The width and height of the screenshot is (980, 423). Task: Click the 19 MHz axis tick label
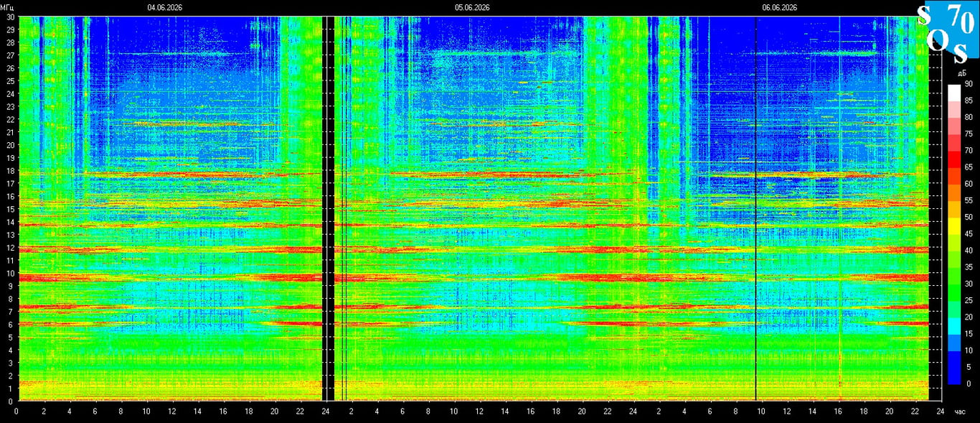click(10, 158)
